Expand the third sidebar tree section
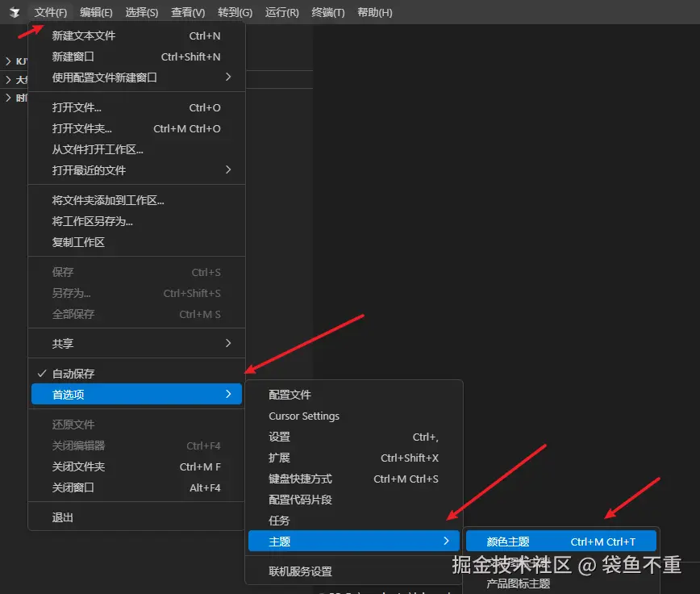The image size is (700, 594). 8,98
